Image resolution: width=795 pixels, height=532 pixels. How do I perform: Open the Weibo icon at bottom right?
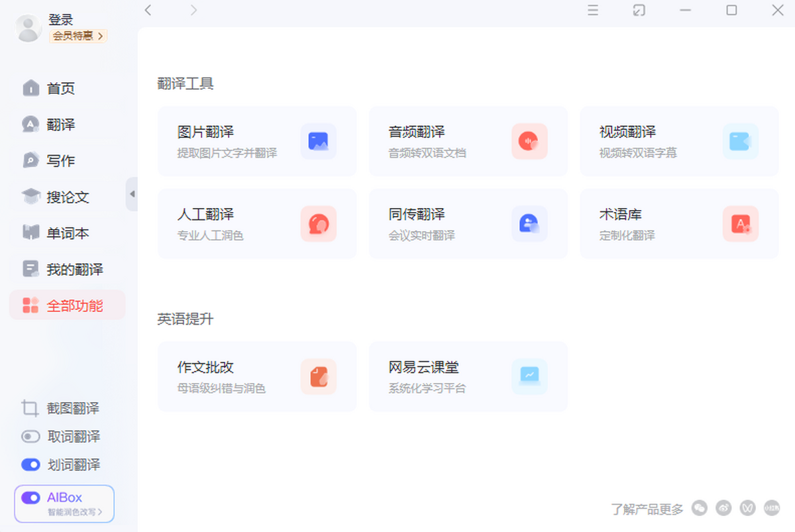coord(723,508)
